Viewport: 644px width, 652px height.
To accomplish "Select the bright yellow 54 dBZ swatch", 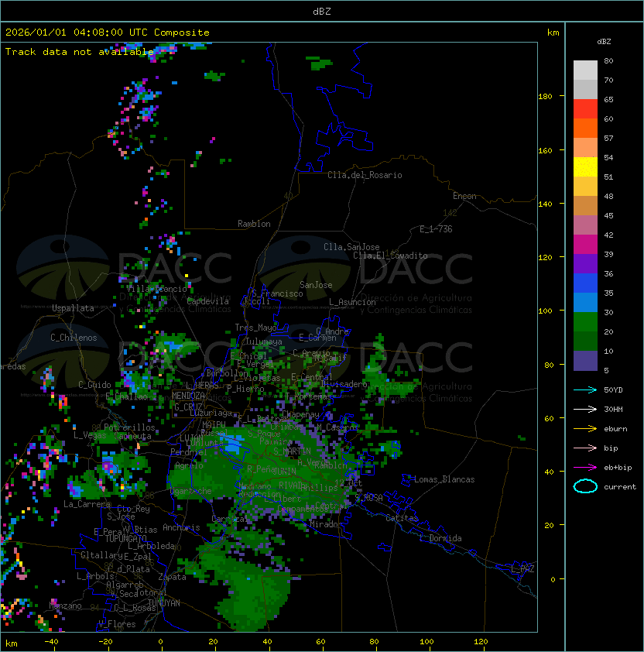I will pyautogui.click(x=585, y=166).
